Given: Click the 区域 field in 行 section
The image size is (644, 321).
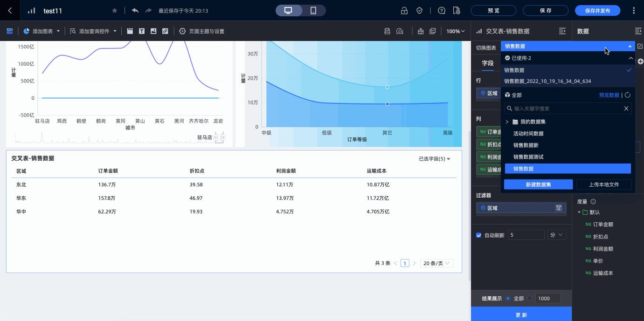Looking at the screenshot, I should [x=489, y=93].
